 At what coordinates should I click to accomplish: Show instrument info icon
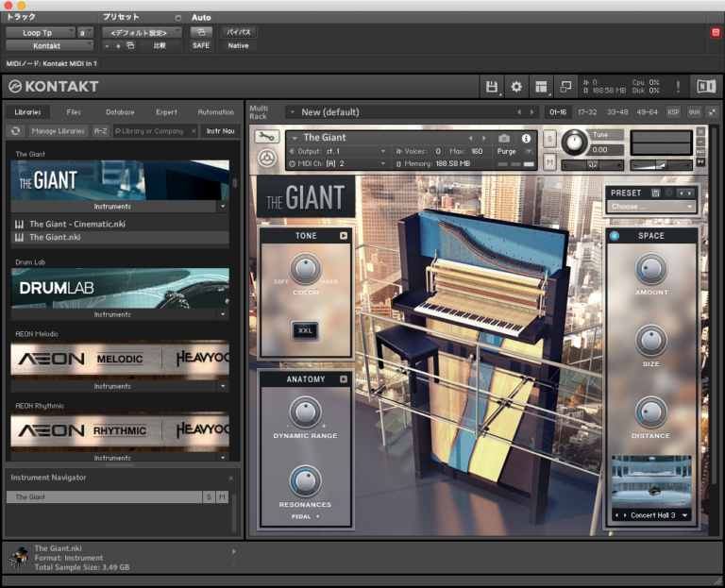click(526, 138)
